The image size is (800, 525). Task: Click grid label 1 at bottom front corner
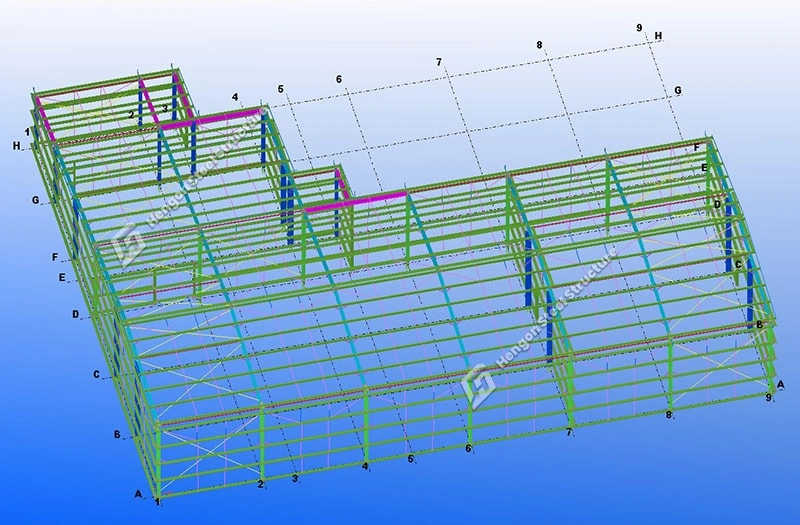(x=157, y=501)
